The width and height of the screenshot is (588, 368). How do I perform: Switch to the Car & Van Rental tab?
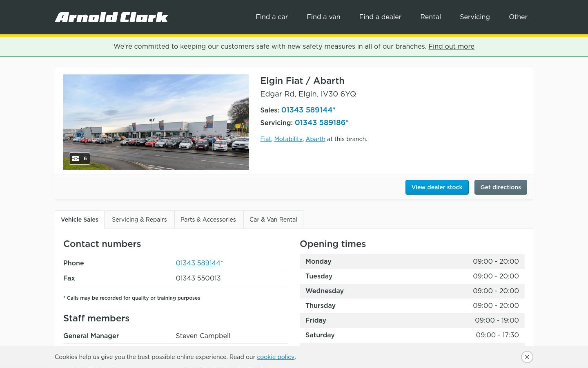pyautogui.click(x=273, y=220)
